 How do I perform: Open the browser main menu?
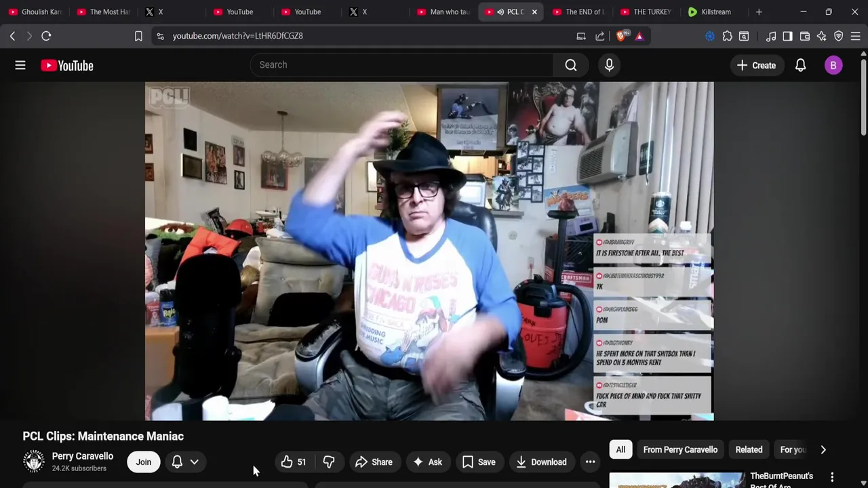[855, 36]
